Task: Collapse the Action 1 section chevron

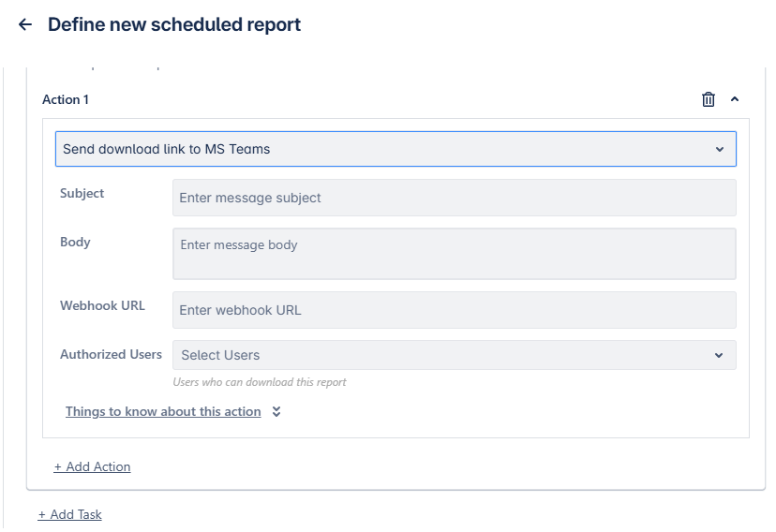Action: (x=735, y=99)
